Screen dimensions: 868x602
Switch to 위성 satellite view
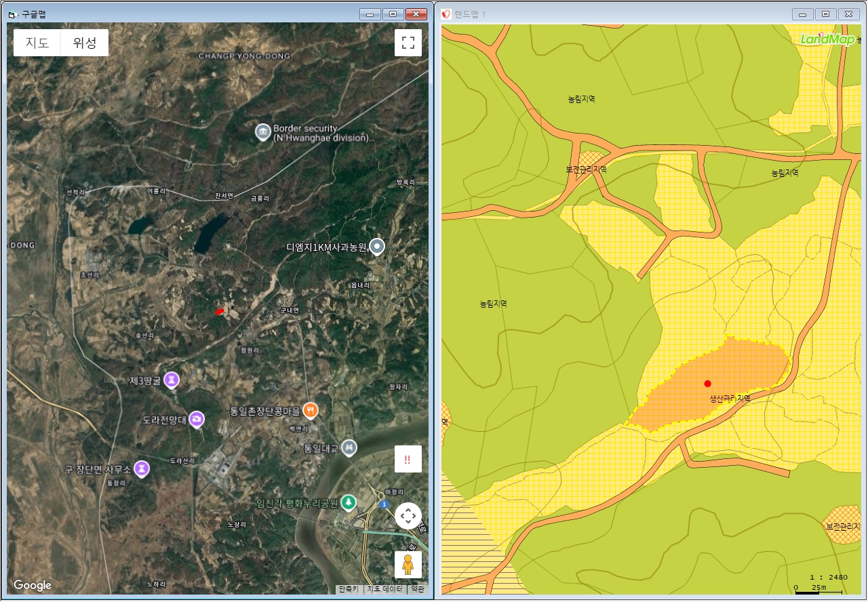point(85,43)
